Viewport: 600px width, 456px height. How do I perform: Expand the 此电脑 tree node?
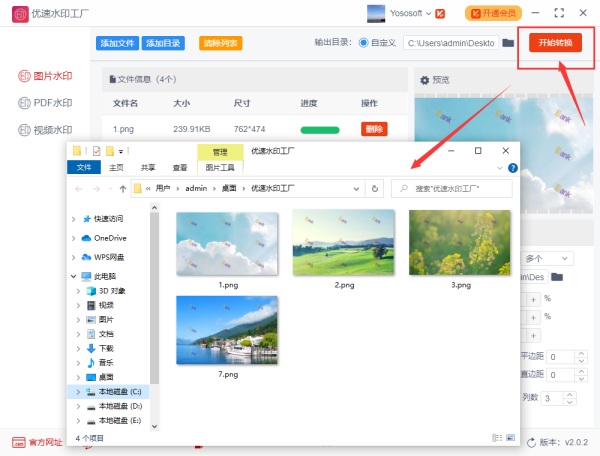click(74, 276)
